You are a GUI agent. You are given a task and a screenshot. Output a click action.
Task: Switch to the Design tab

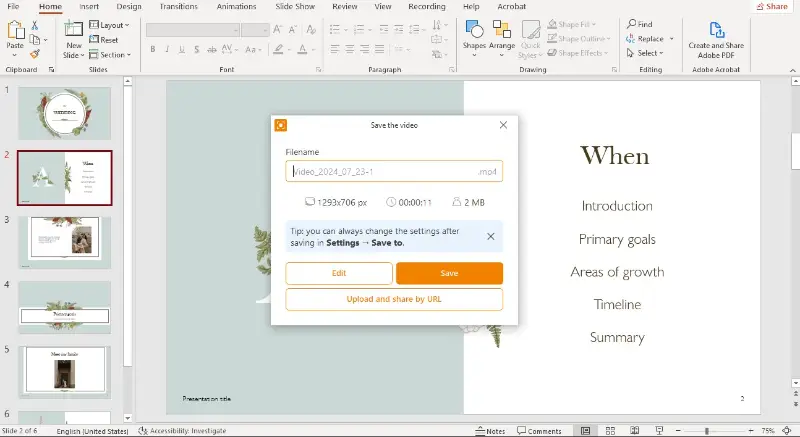129,7
